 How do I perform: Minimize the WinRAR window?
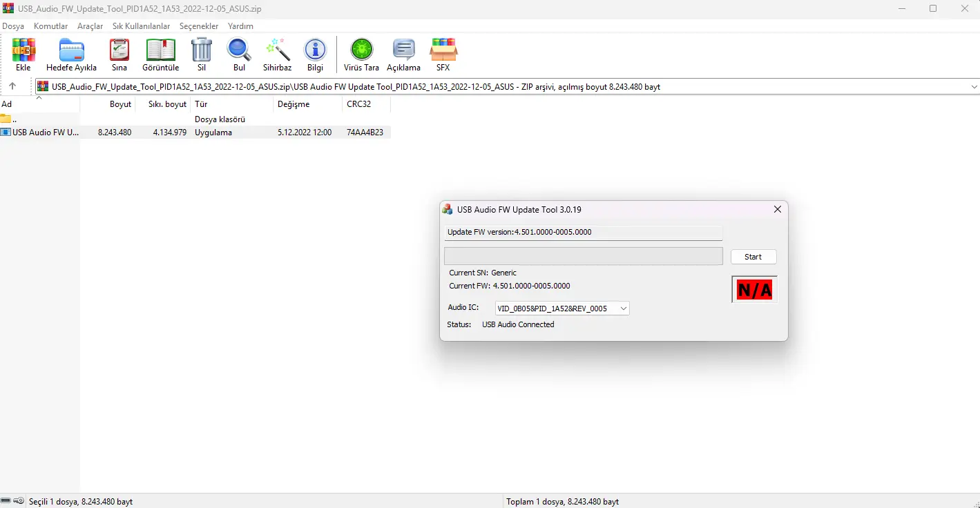[902, 8]
